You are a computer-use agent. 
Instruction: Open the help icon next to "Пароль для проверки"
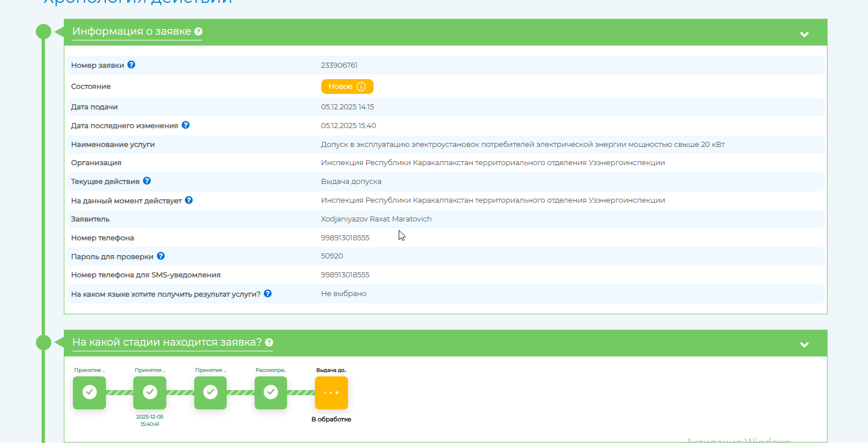(x=161, y=256)
